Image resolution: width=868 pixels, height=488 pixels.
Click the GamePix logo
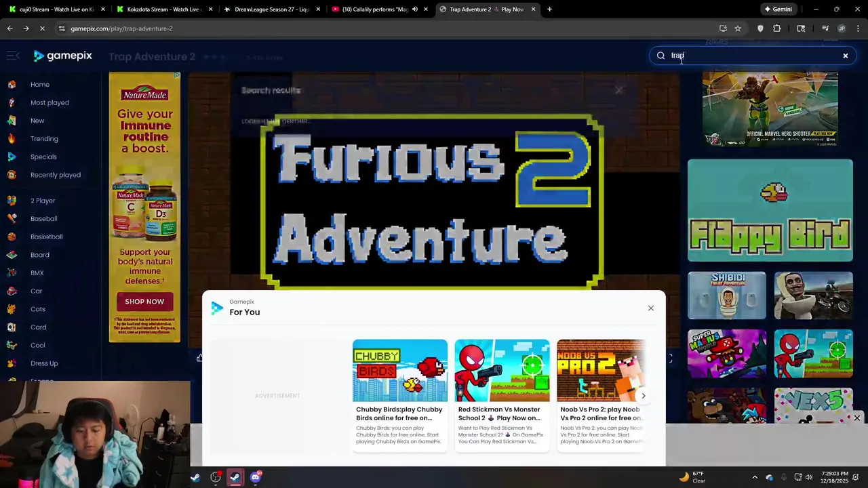pos(63,56)
